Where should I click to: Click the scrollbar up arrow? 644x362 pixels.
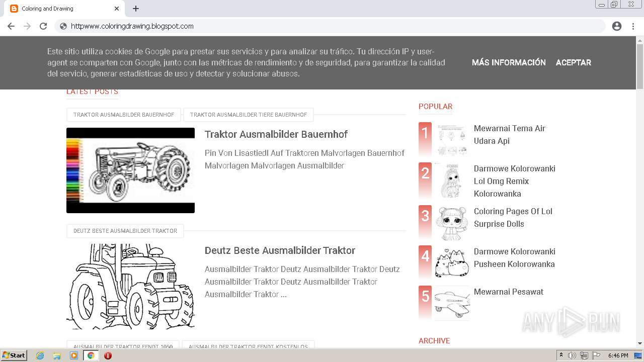click(640, 40)
